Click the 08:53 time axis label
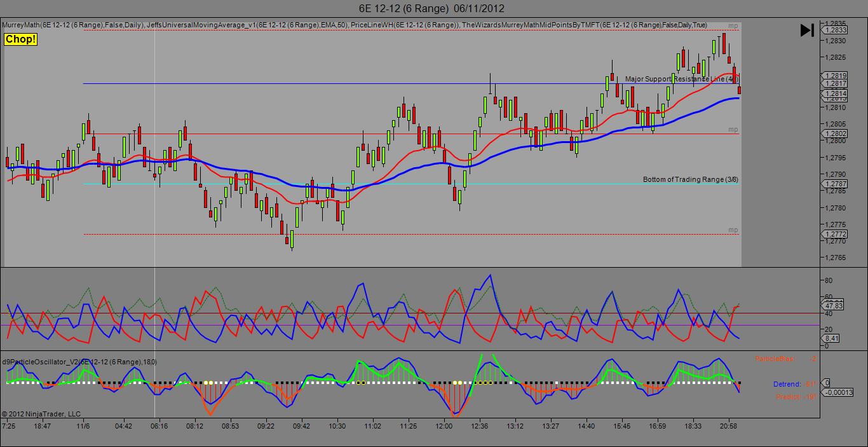Image resolution: width=868 pixels, height=447 pixels. 231,426
